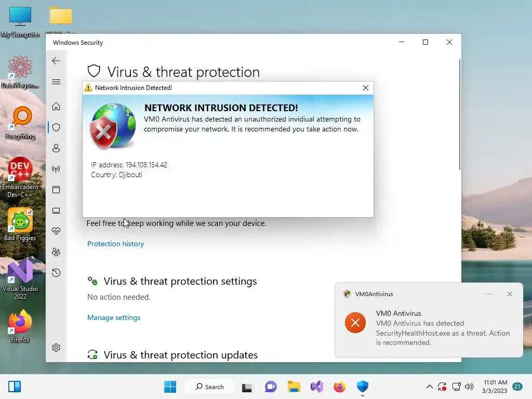
Task: Click the sync alert tray icon
Action: [442, 387]
